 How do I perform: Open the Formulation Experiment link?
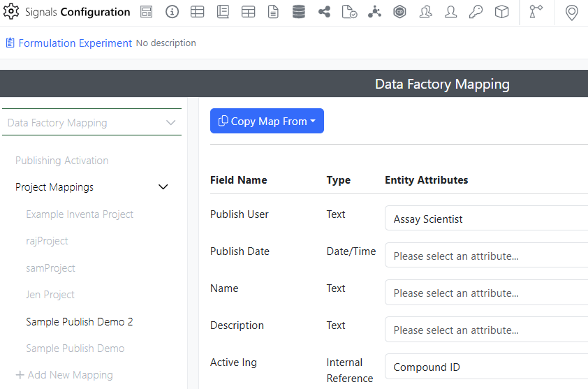[x=75, y=43]
